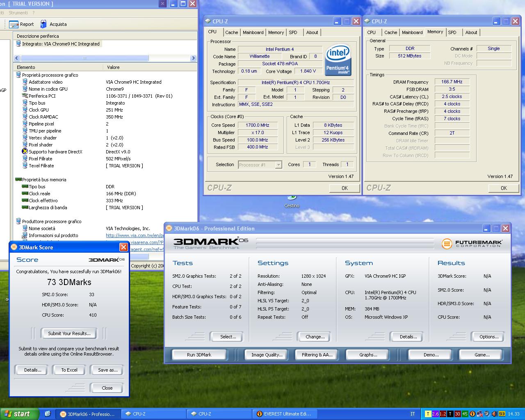Open the Mainboard tab in right CPU-Z
The width and height of the screenshot is (525, 420).
412,32
